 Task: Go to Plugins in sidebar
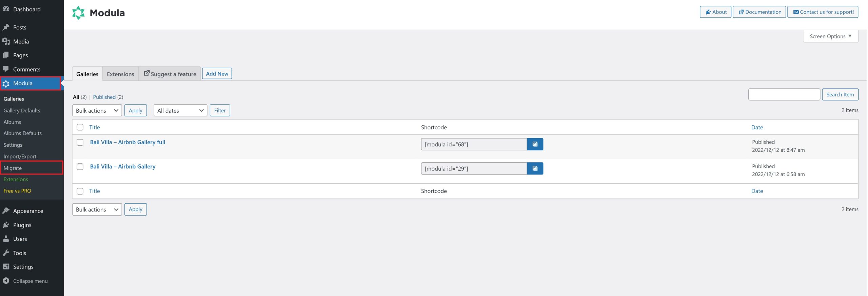click(x=22, y=225)
